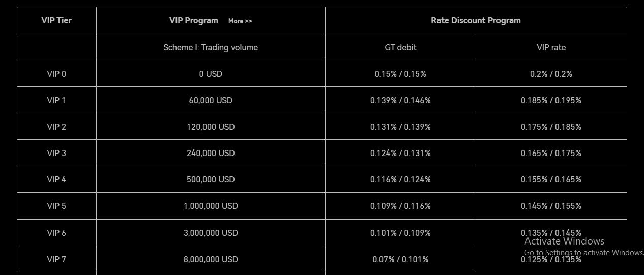Screen dimensions: 644x275
Task: Select the 0.2% / 0.2% VIP rate cell
Action: tap(551, 74)
